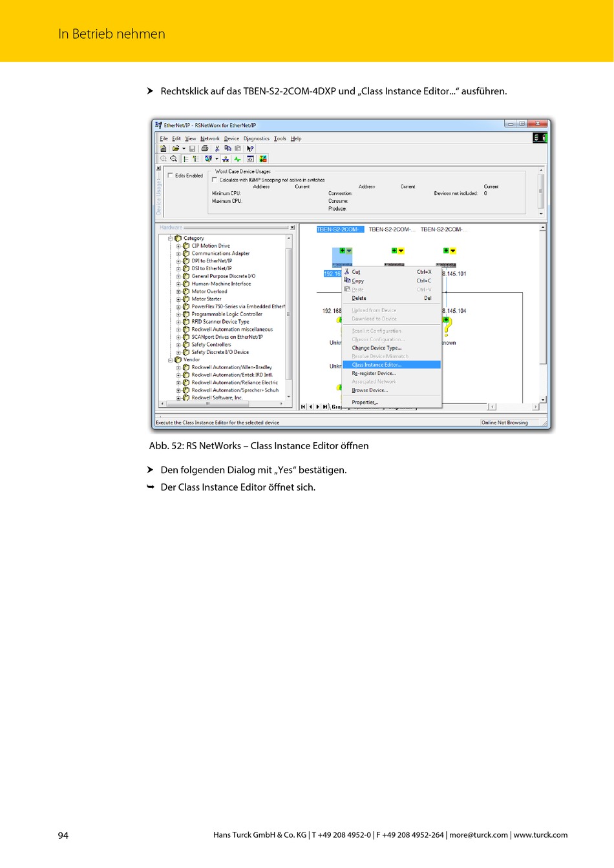The width and height of the screenshot is (614, 868).
Task: Click the vertical scrollbar of the Hardware tree
Action: tap(288, 317)
